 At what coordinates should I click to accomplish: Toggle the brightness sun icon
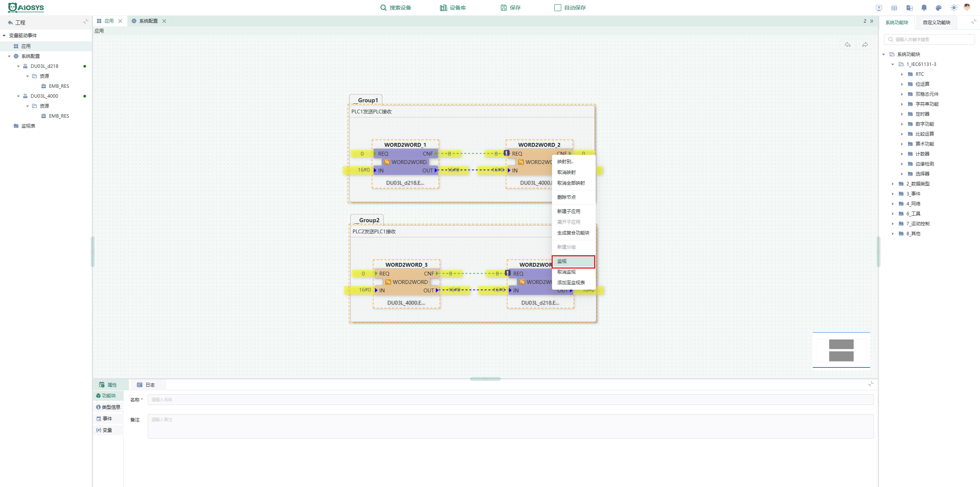click(x=954, y=8)
